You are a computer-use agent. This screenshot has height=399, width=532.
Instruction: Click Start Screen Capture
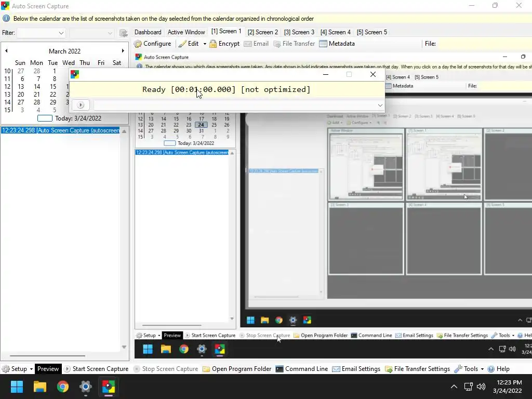[96, 369]
